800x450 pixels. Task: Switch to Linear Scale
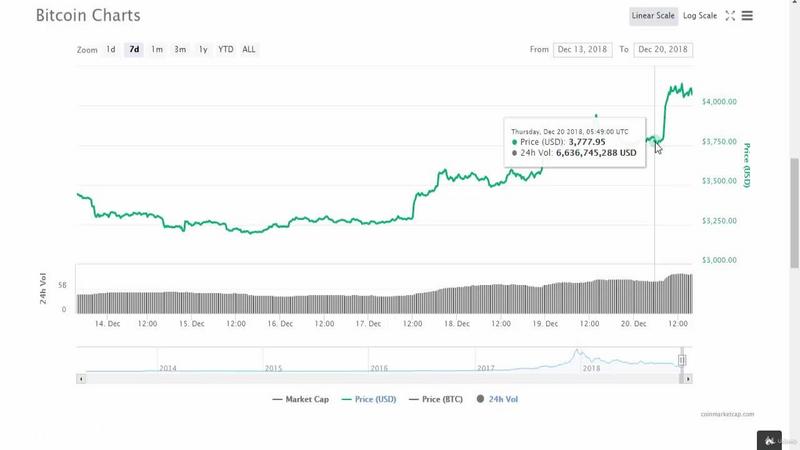pos(653,16)
